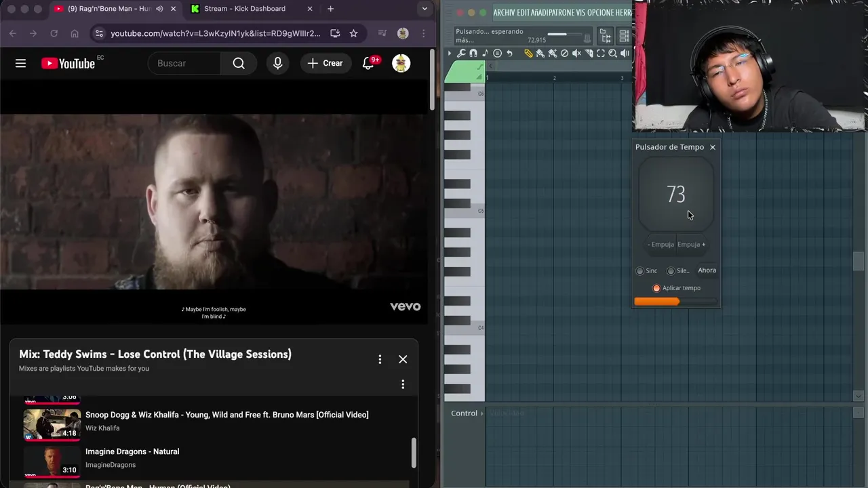868x488 pixels.
Task: Click the Chrome address bar URL
Action: click(216, 33)
